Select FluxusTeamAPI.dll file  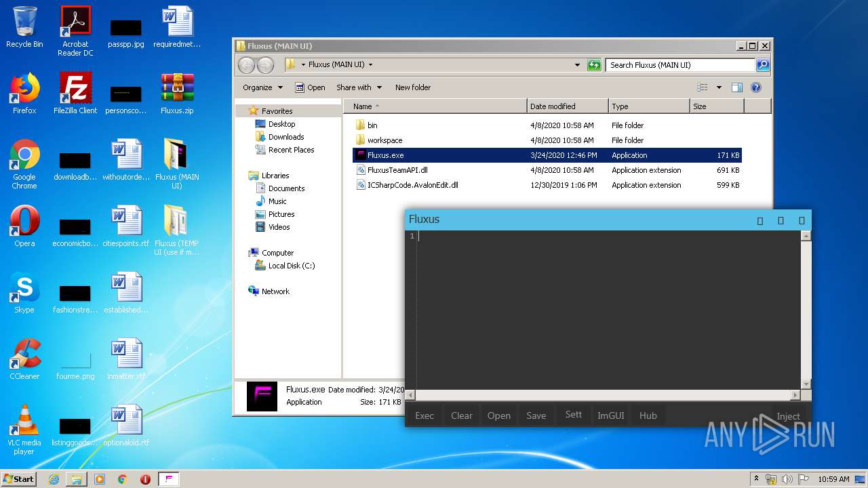click(547, 170)
